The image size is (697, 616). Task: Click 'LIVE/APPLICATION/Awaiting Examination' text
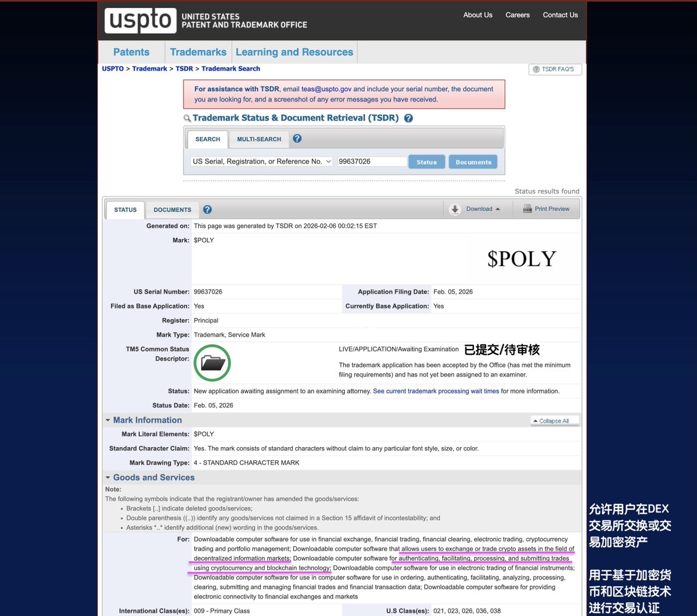pyautogui.click(x=398, y=350)
